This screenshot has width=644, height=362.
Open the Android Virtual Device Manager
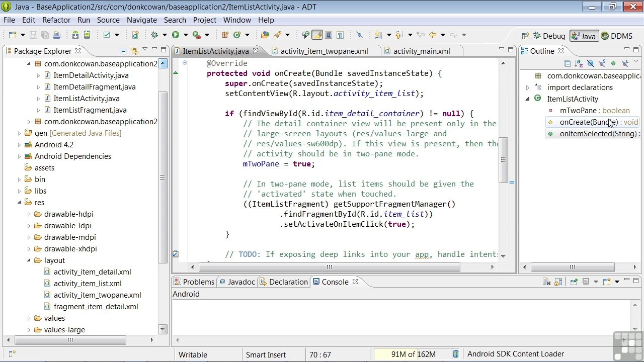click(87, 35)
